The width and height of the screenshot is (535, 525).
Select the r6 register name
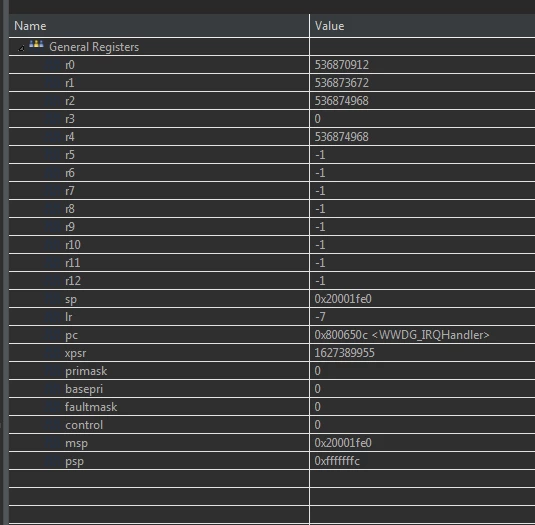(x=70, y=173)
